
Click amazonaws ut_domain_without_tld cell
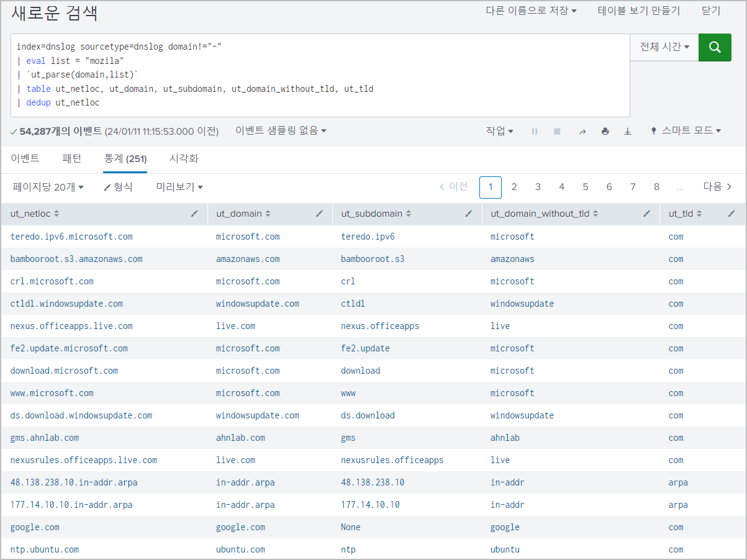[x=512, y=259]
